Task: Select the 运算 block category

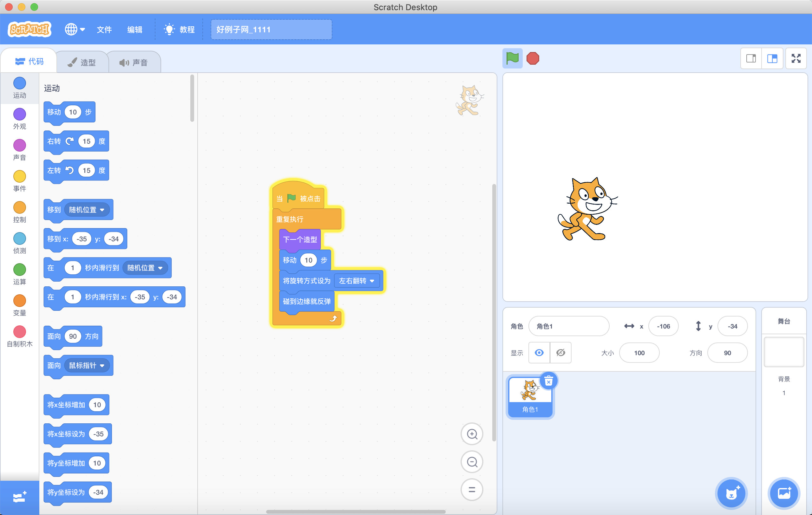Action: 20,274
